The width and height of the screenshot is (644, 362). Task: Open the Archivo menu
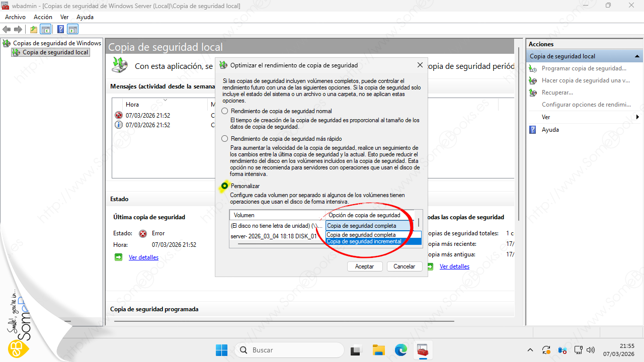[x=15, y=17]
